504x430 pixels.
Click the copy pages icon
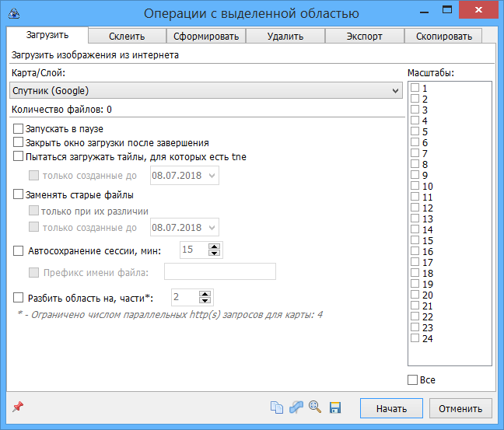tap(276, 407)
